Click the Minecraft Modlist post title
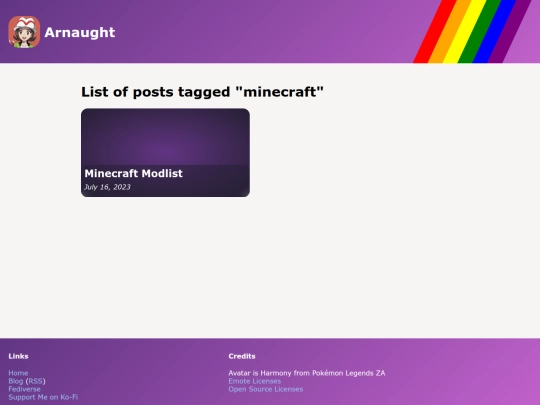 (x=134, y=173)
